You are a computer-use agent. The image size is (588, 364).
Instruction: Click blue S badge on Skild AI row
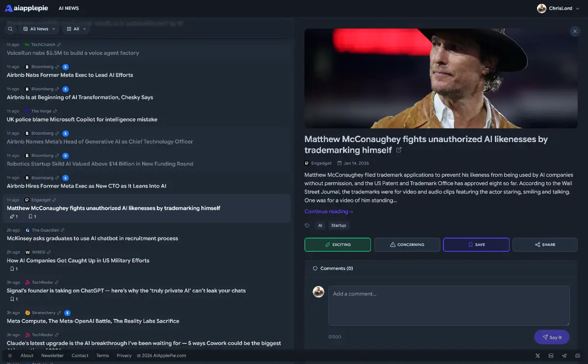(66, 156)
